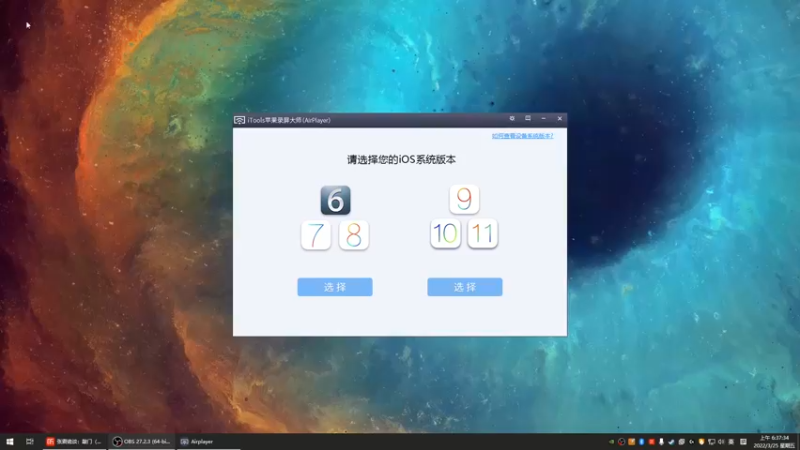Open Task View on the taskbar
Screen dimensions: 800x450
[30, 441]
